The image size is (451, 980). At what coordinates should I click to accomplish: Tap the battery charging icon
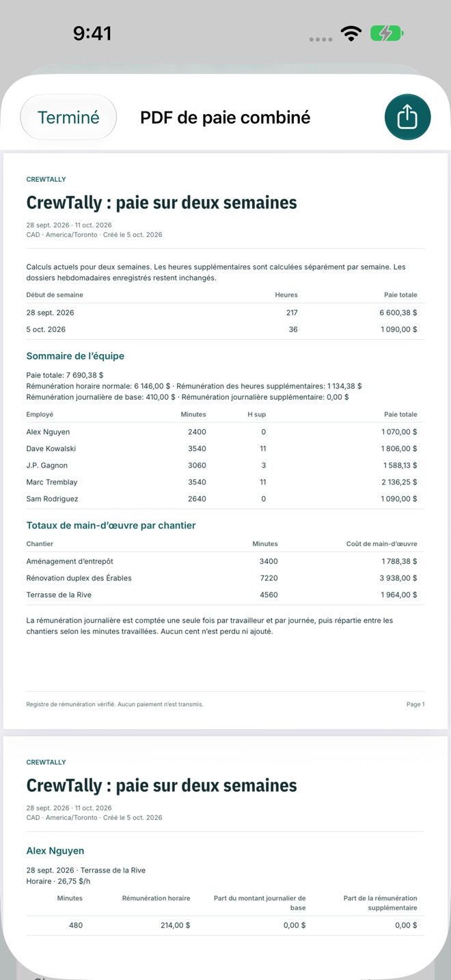[387, 33]
